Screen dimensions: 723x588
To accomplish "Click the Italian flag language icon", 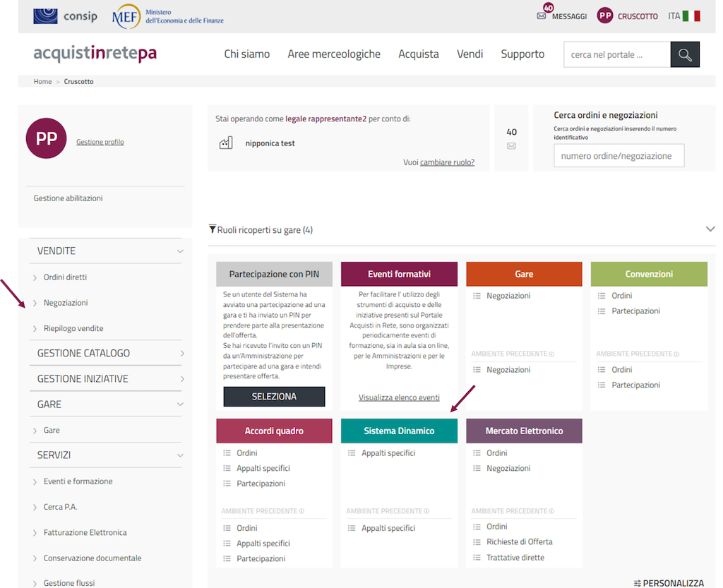I will (691, 16).
